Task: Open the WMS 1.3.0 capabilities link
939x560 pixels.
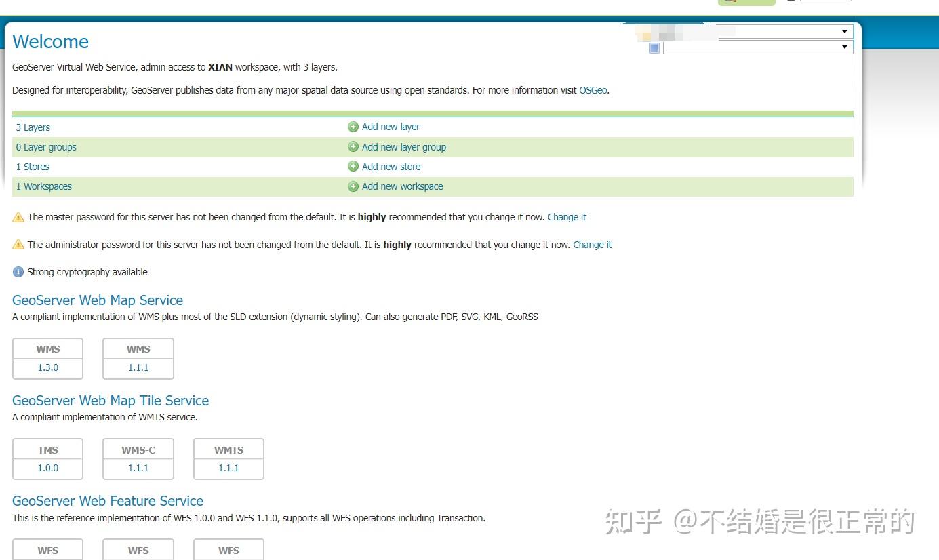Action: 47,367
